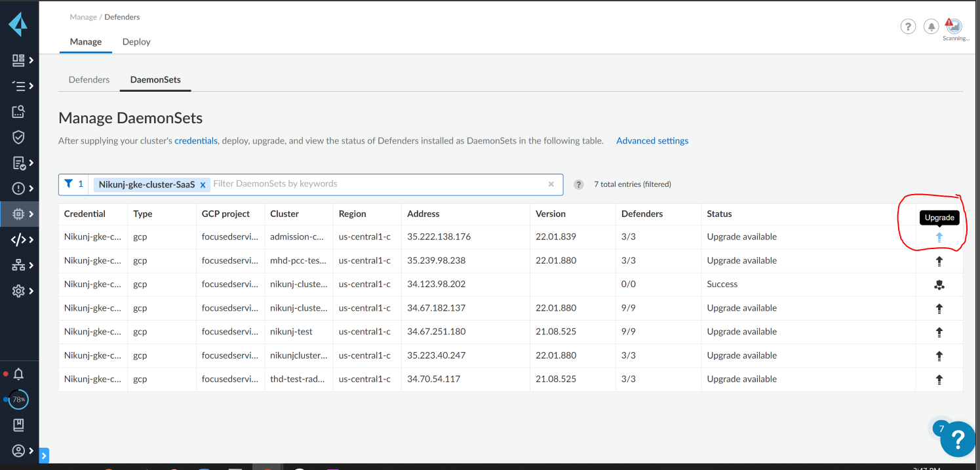This screenshot has width=980, height=470.
Task: Open the help question mark in top bar
Action: point(907,26)
